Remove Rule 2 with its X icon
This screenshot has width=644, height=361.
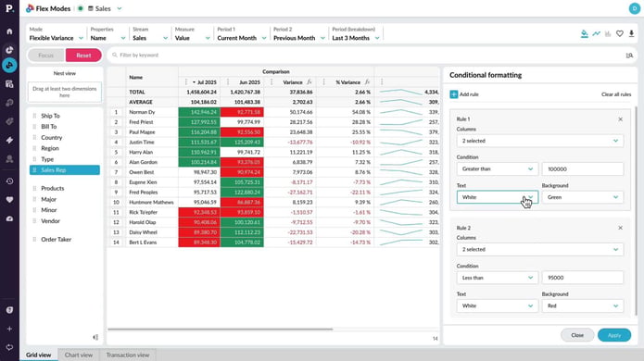pos(620,228)
